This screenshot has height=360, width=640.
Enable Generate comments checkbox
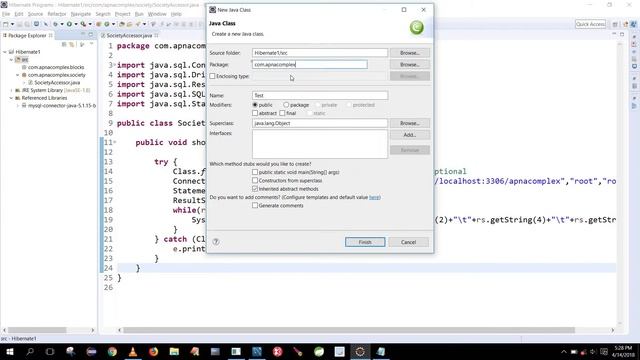pos(255,206)
